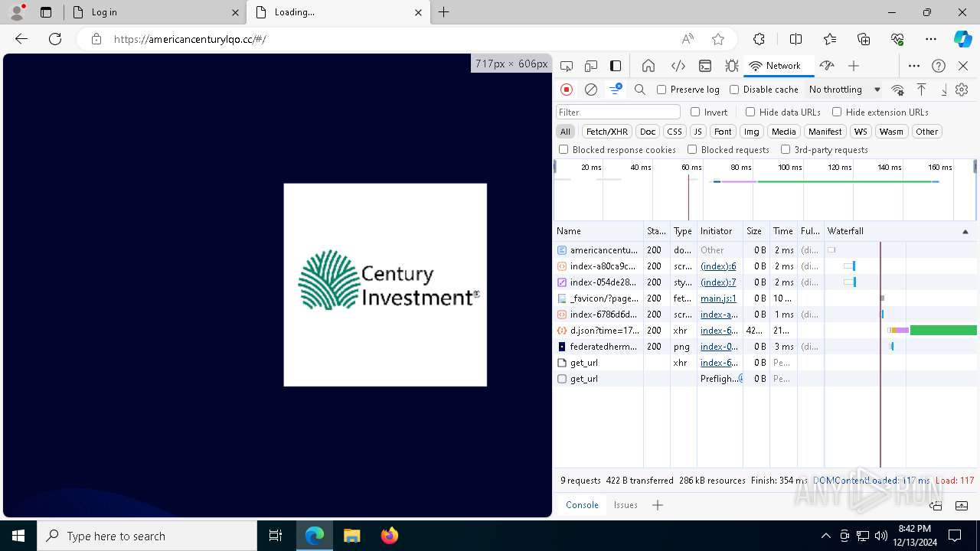Viewport: 980px width, 551px height.
Task: Open the Elements tool icon
Action: click(x=678, y=66)
